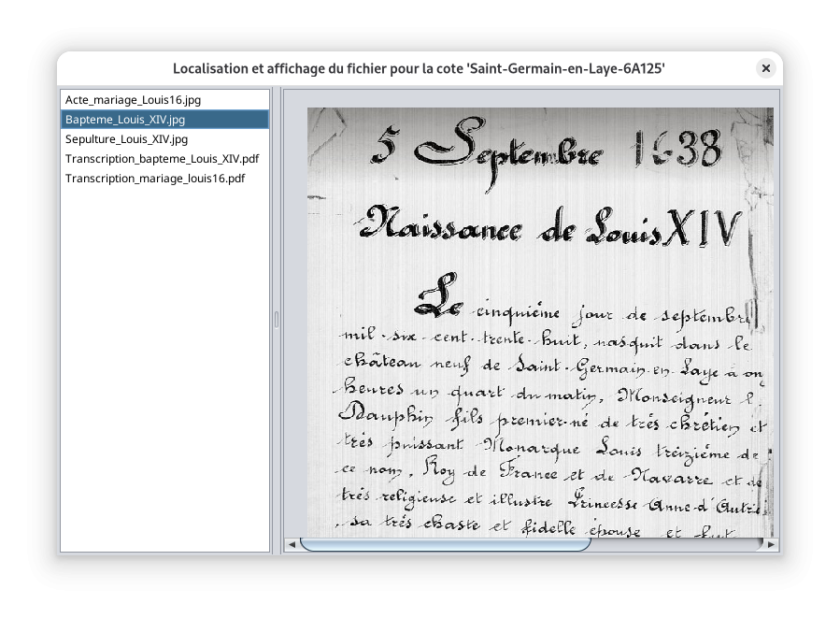The height and width of the screenshot is (618, 840).
Task: Close the file localisation dialog
Action: click(x=765, y=68)
